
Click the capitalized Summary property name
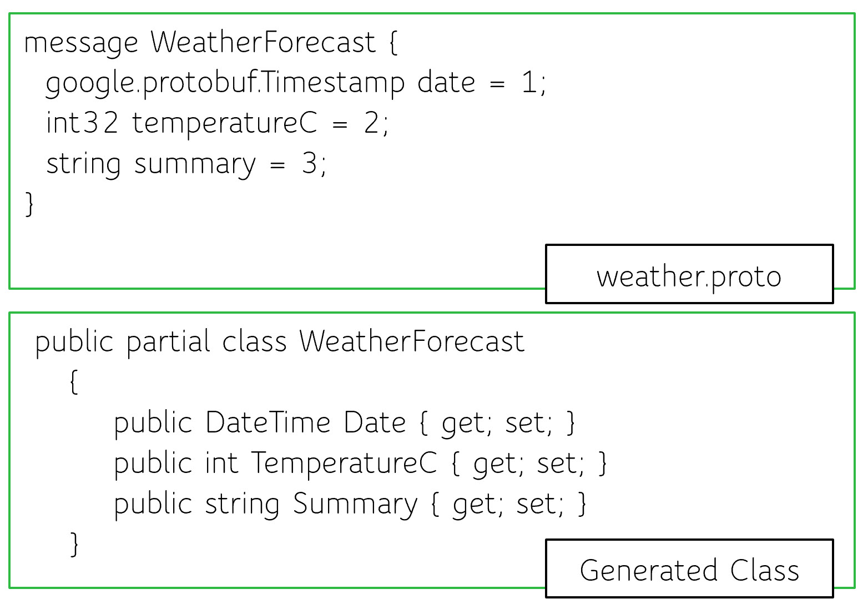pyautogui.click(x=355, y=505)
